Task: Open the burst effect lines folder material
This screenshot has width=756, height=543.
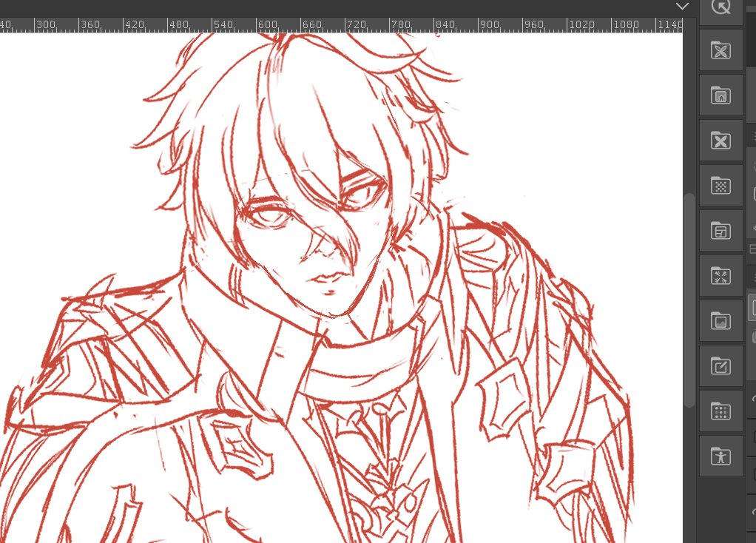Action: pyautogui.click(x=720, y=276)
